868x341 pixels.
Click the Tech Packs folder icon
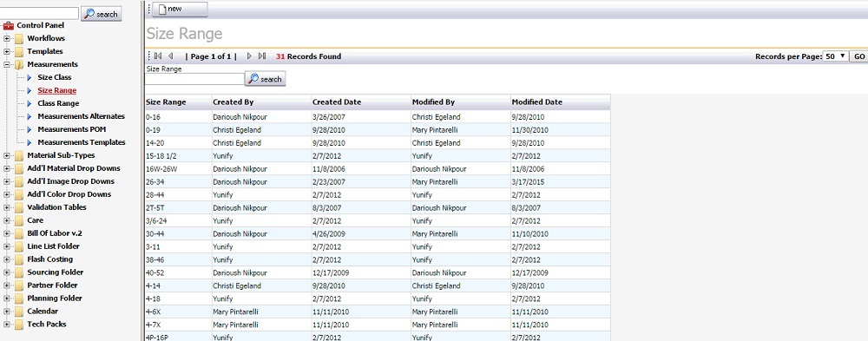tap(19, 325)
